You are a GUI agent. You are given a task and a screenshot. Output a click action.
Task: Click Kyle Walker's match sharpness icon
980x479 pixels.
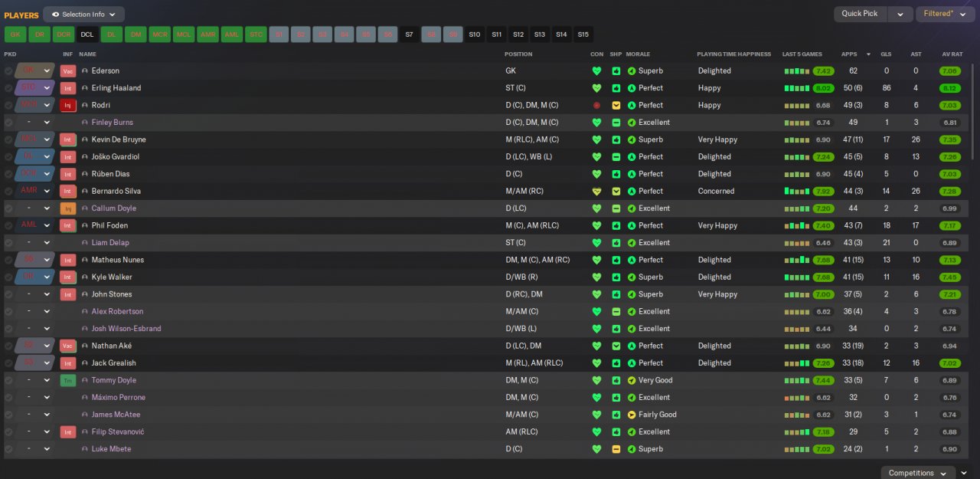click(616, 277)
